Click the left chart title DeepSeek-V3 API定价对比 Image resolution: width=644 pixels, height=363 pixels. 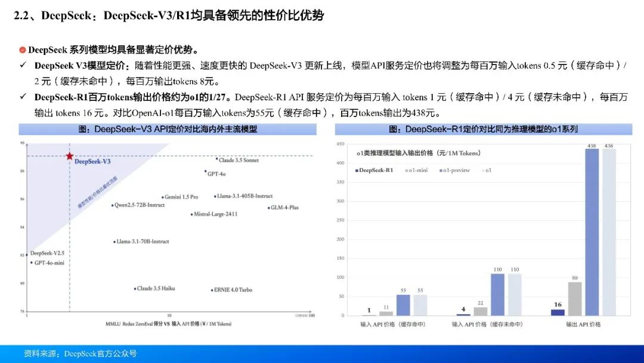168,129
